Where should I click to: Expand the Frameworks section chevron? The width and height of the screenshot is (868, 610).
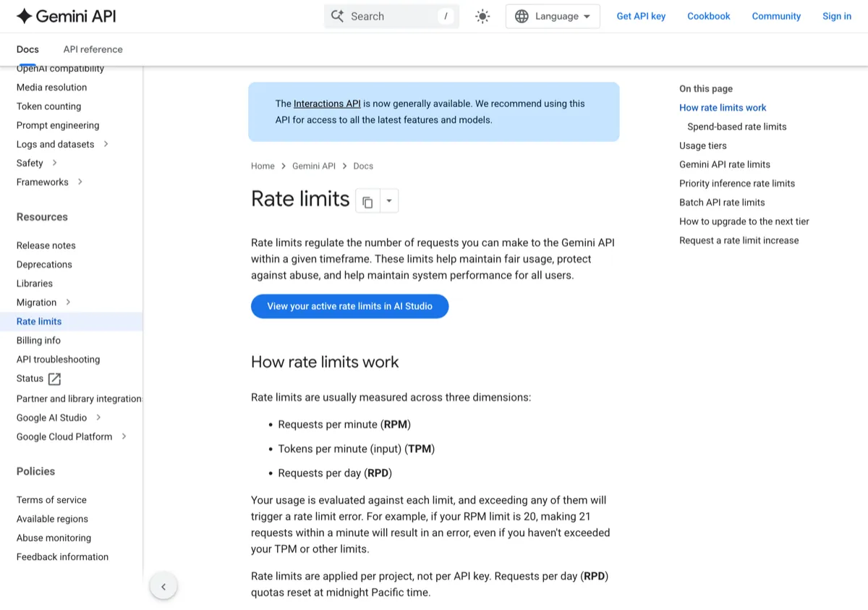pos(80,182)
